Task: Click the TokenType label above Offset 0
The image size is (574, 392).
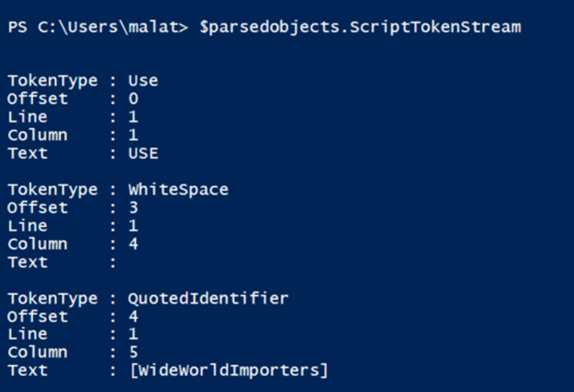Action: [52, 81]
